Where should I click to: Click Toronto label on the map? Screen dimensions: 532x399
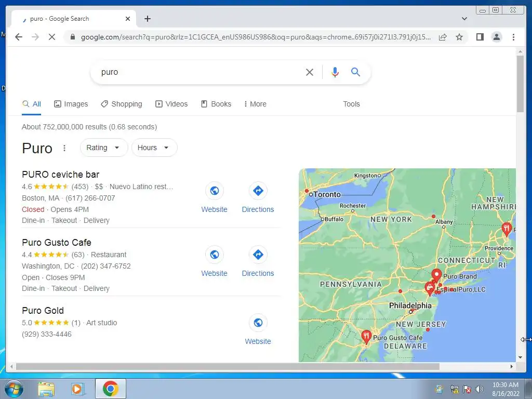[327, 194]
